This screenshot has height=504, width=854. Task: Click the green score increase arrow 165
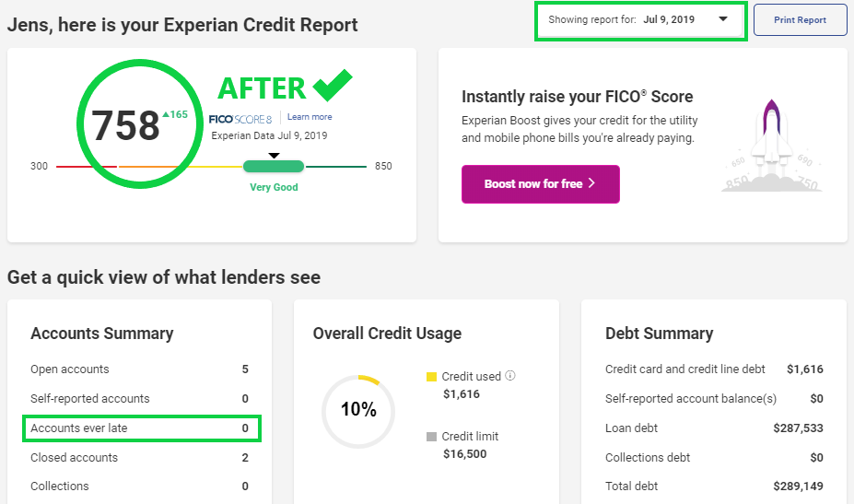175,114
